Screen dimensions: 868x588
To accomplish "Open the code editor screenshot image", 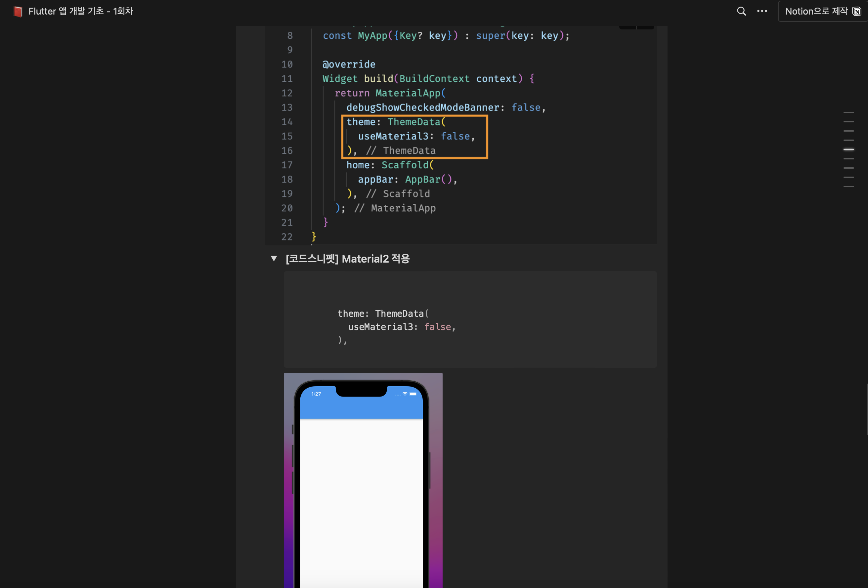I will [461, 135].
